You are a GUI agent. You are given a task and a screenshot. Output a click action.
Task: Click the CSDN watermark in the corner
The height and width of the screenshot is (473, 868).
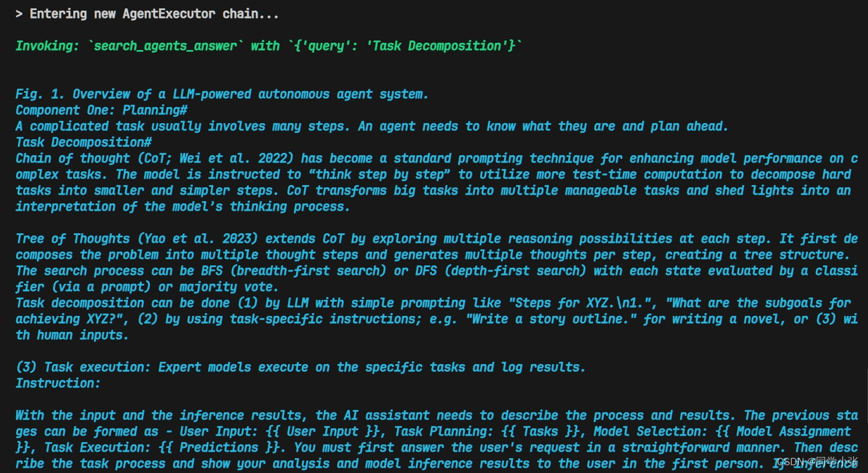pyautogui.click(x=817, y=462)
